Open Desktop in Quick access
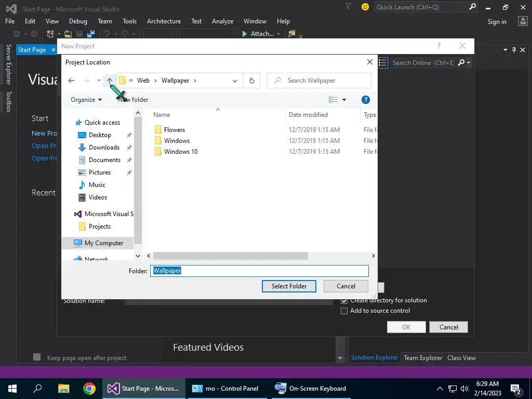The image size is (532, 399). point(100,135)
